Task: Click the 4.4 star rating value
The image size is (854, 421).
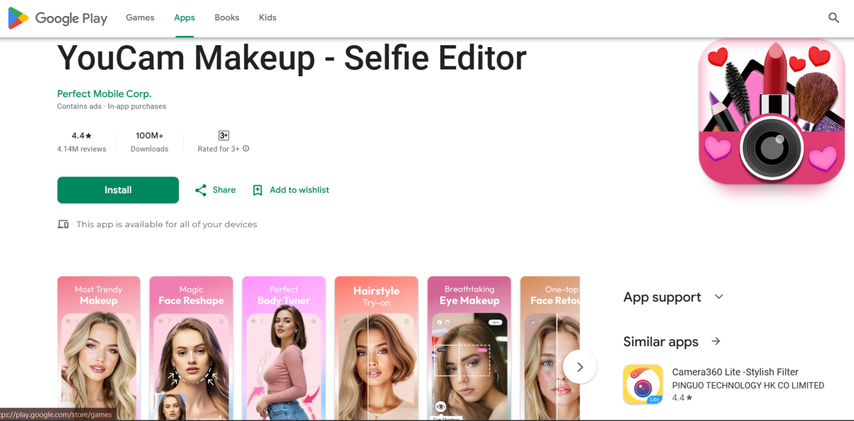Action: 81,136
